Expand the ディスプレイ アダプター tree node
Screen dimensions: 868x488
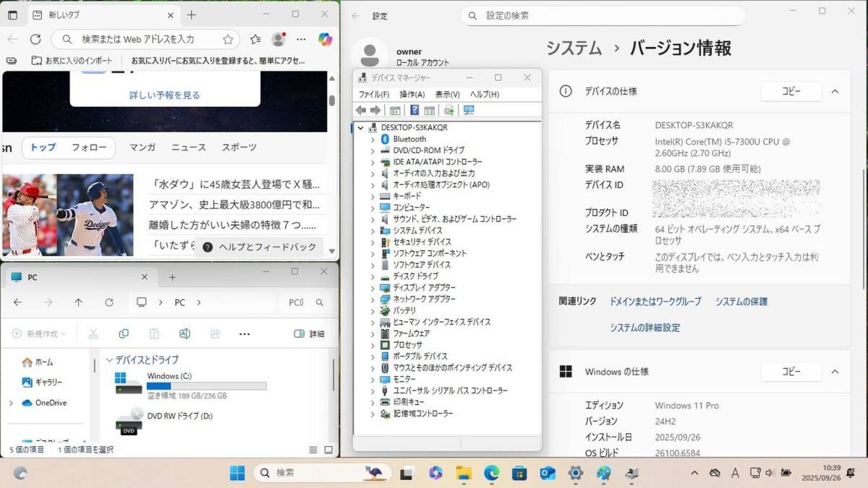[373, 288]
